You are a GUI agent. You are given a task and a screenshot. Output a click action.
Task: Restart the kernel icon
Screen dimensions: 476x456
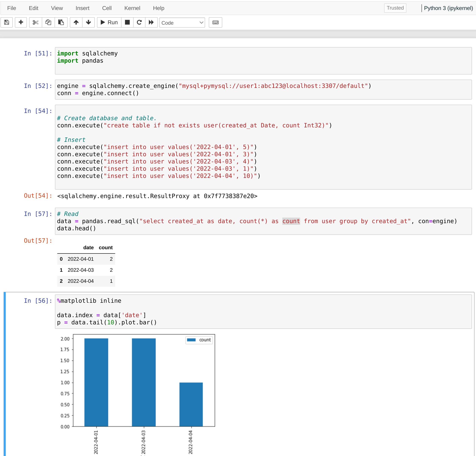[x=139, y=22]
